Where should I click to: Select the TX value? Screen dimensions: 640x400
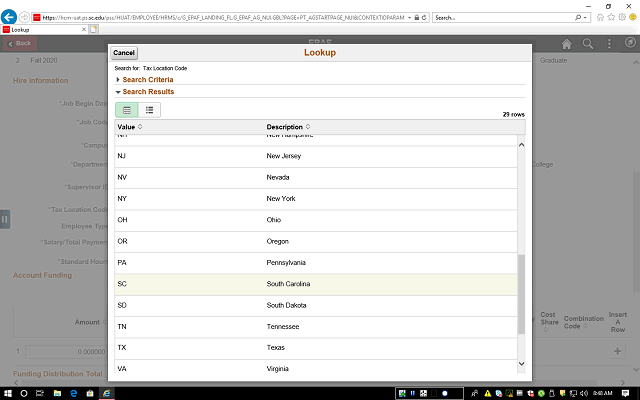pyautogui.click(x=122, y=347)
